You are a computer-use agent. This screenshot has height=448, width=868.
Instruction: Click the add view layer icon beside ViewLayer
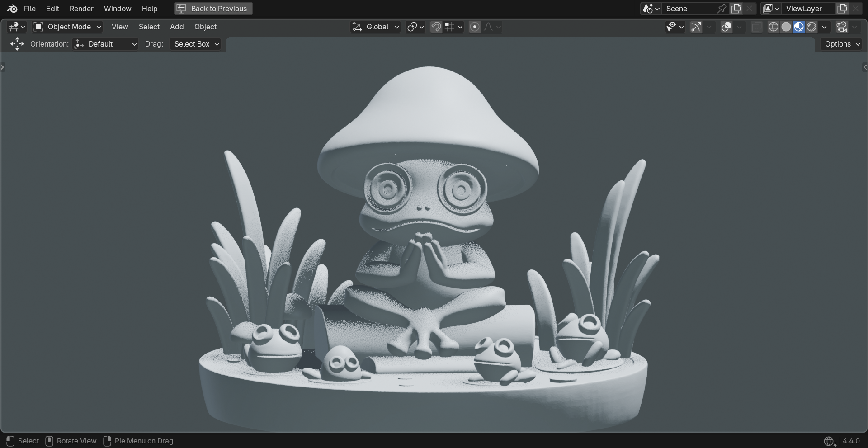coord(842,9)
